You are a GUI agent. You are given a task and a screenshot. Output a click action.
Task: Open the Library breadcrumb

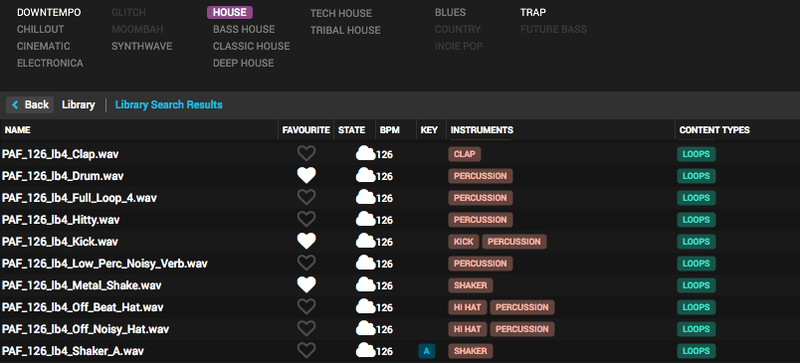(x=78, y=105)
